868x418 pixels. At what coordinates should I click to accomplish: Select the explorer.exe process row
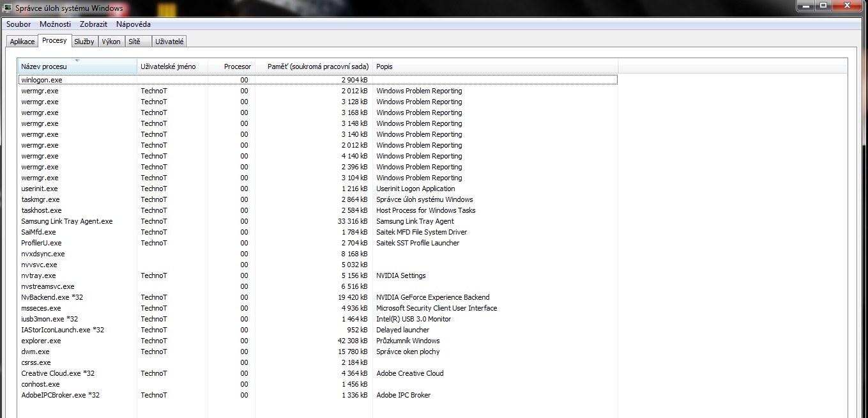point(42,341)
